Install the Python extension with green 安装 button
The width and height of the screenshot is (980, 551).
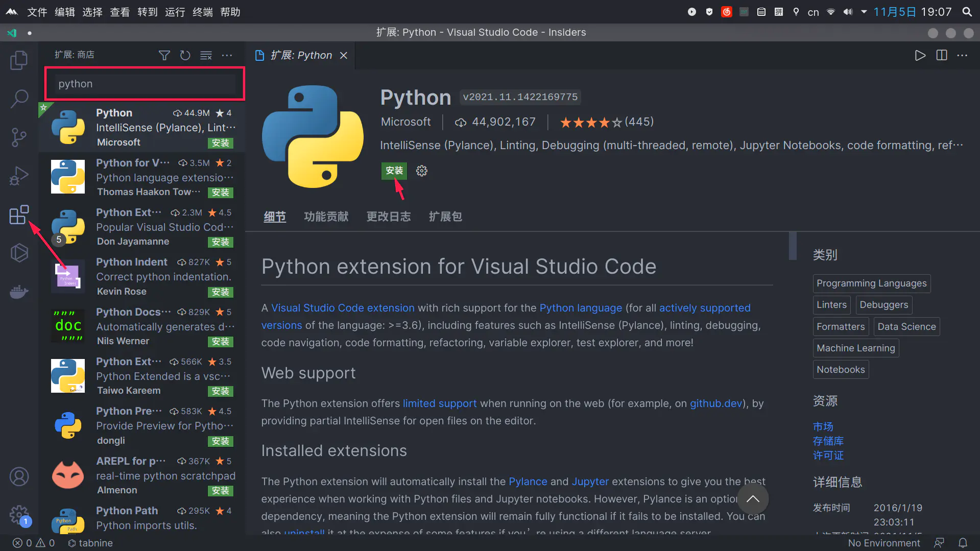pos(394,171)
